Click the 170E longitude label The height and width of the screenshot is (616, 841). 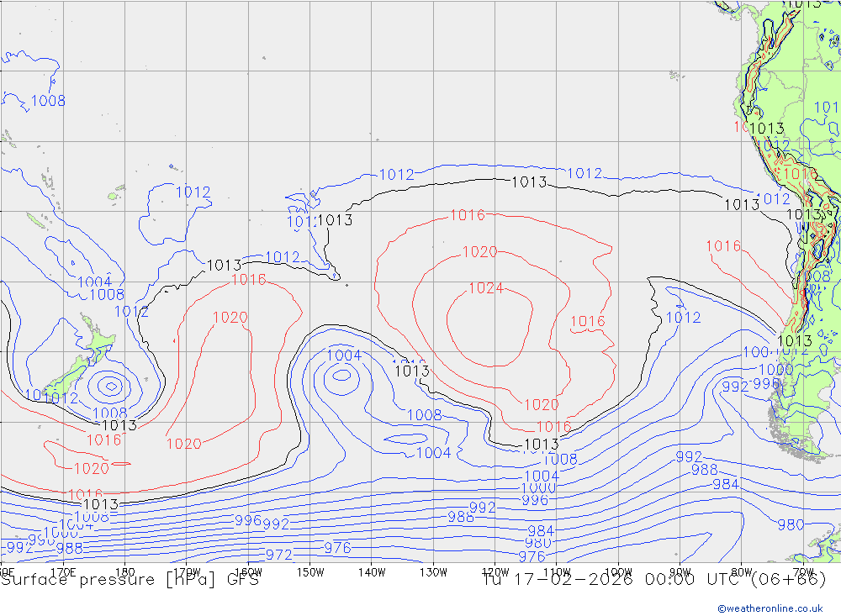pyautogui.click(x=63, y=572)
